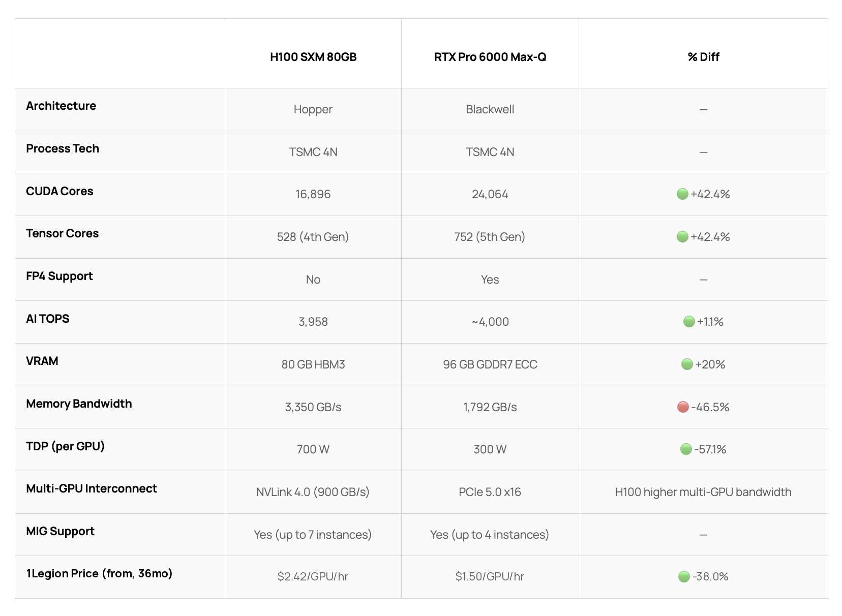Click the red dot beside -46.5%

[x=683, y=407]
